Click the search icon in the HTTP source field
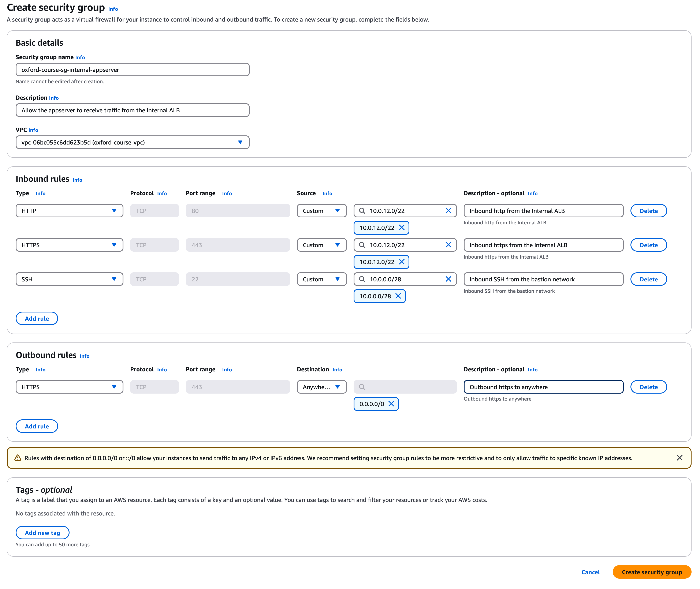This screenshot has width=700, height=589. pyautogui.click(x=362, y=210)
